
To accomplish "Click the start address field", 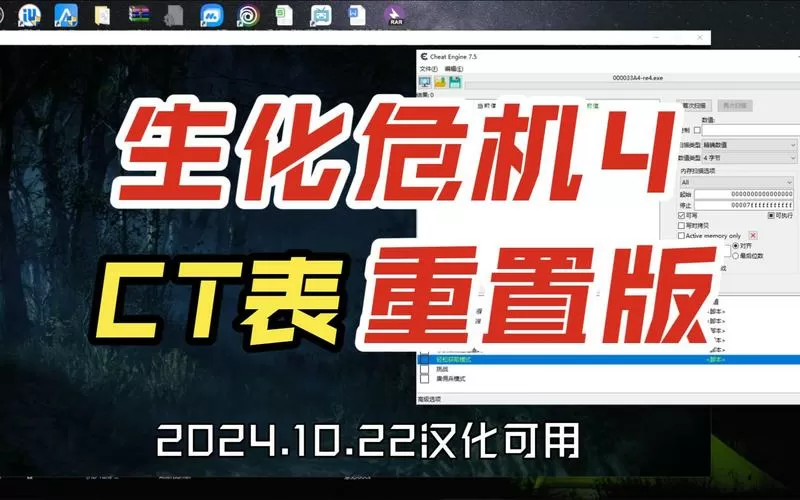I will pyautogui.click(x=744, y=194).
